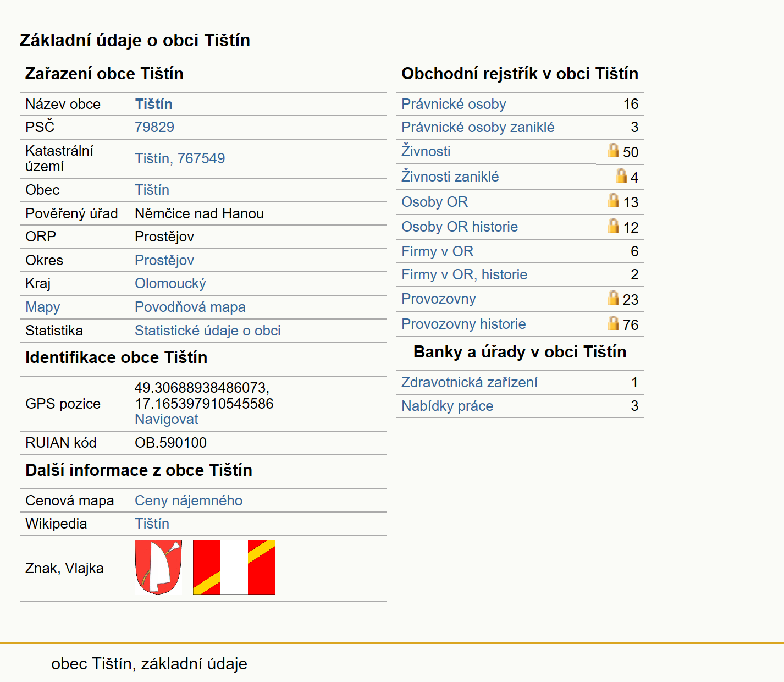Click the footer text obec Tištín, základní údaje
Screen dimensions: 784x682
pyautogui.click(x=149, y=664)
